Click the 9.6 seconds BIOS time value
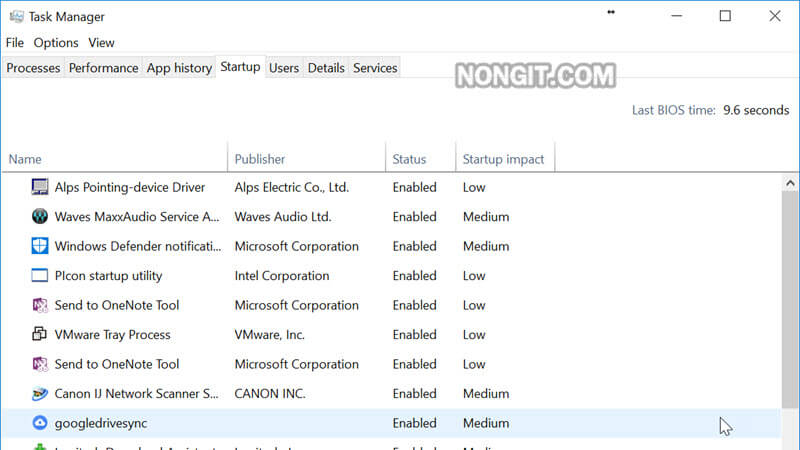 coord(756,110)
